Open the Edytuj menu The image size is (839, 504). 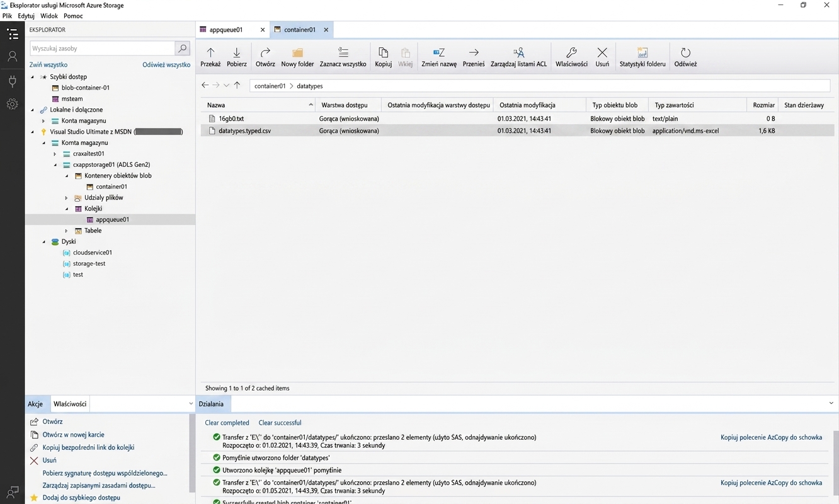pos(26,16)
